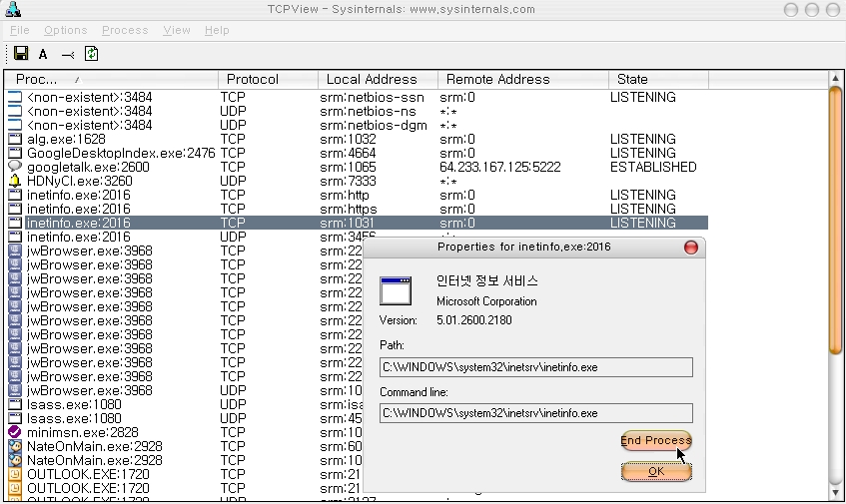Click local address srm:netbios-ns
846x504 pixels.
point(368,111)
